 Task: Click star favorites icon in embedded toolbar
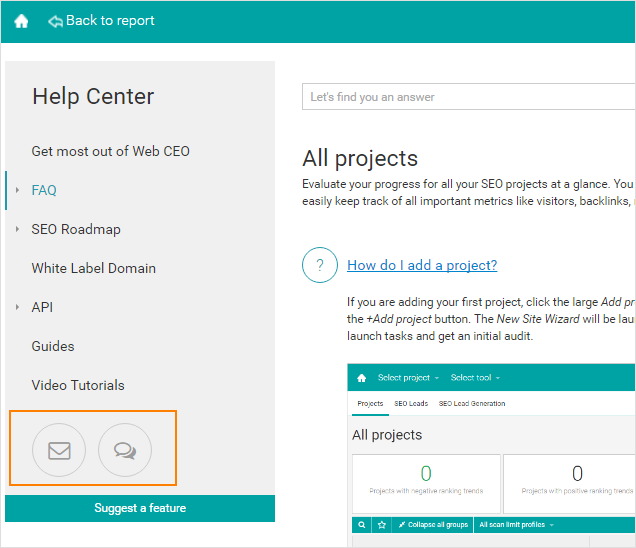(x=382, y=525)
